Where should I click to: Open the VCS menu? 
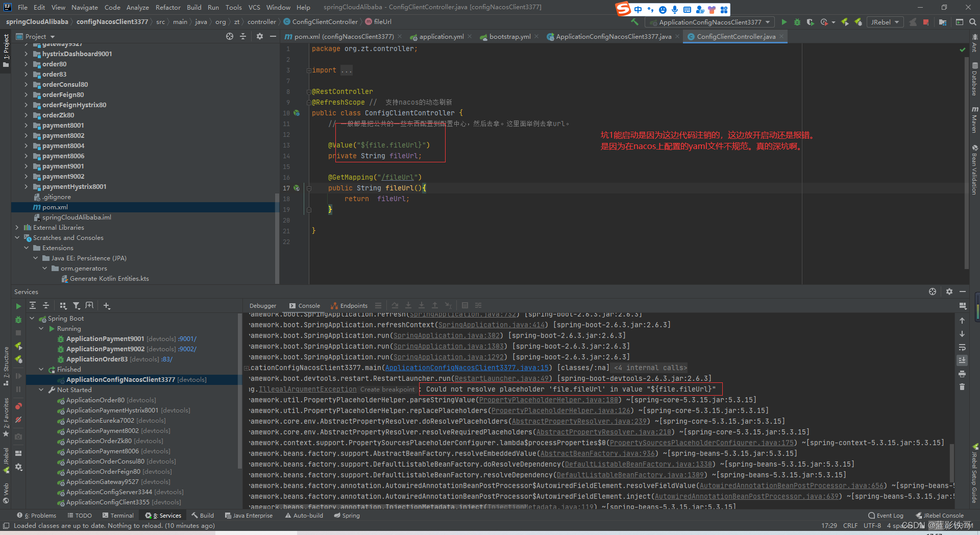coord(254,7)
